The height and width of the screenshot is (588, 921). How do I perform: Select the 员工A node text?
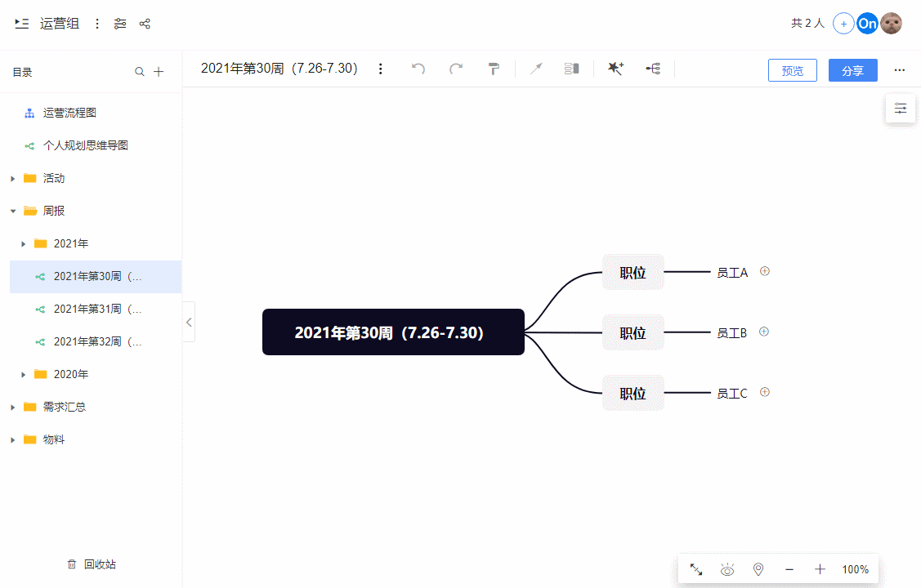pyautogui.click(x=732, y=272)
